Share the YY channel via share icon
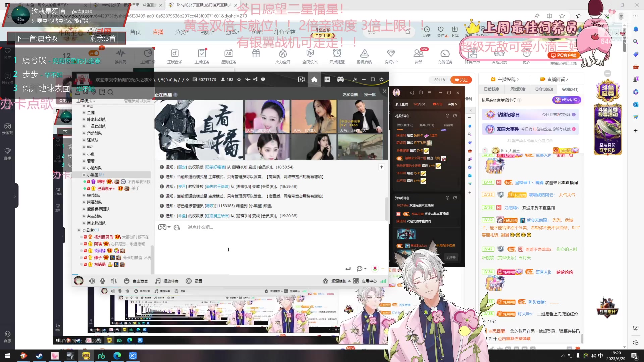This screenshot has width=644, height=362. click(255, 79)
